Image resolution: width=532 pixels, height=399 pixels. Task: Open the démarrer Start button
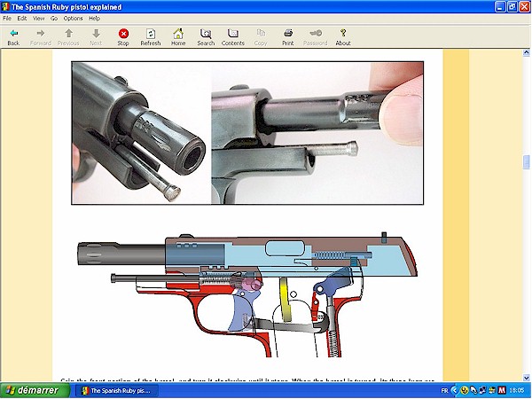[35, 390]
